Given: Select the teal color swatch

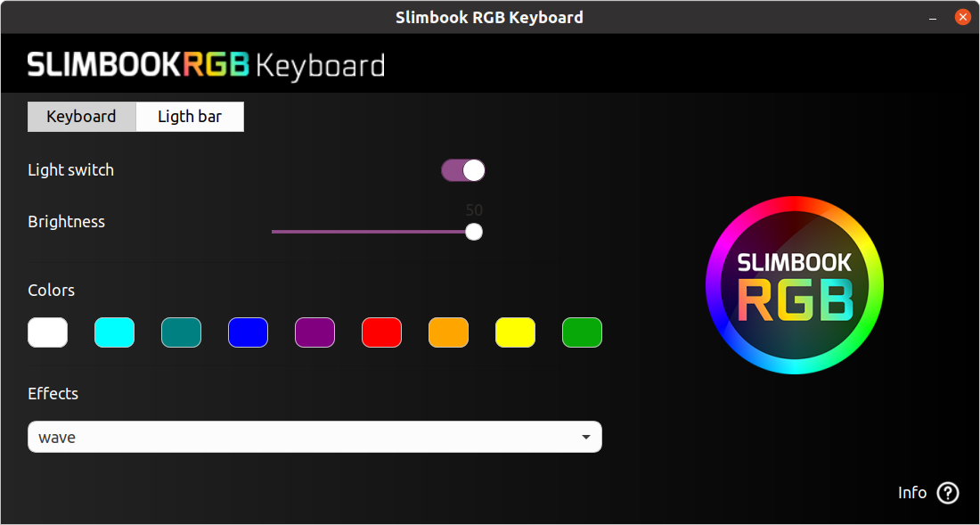Looking at the screenshot, I should (x=181, y=332).
